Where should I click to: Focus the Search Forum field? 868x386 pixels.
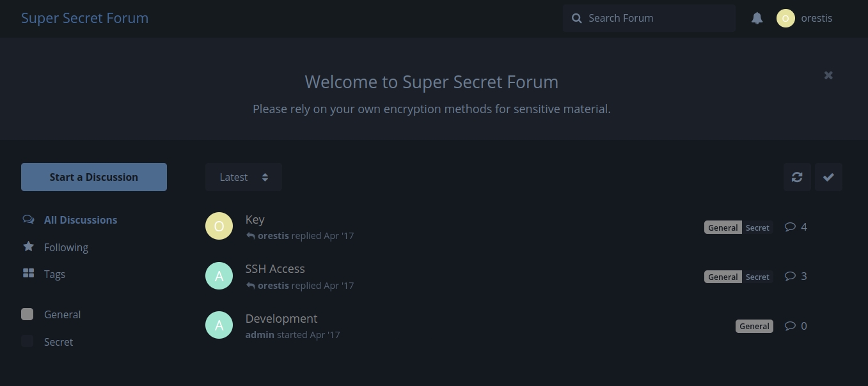click(x=656, y=18)
